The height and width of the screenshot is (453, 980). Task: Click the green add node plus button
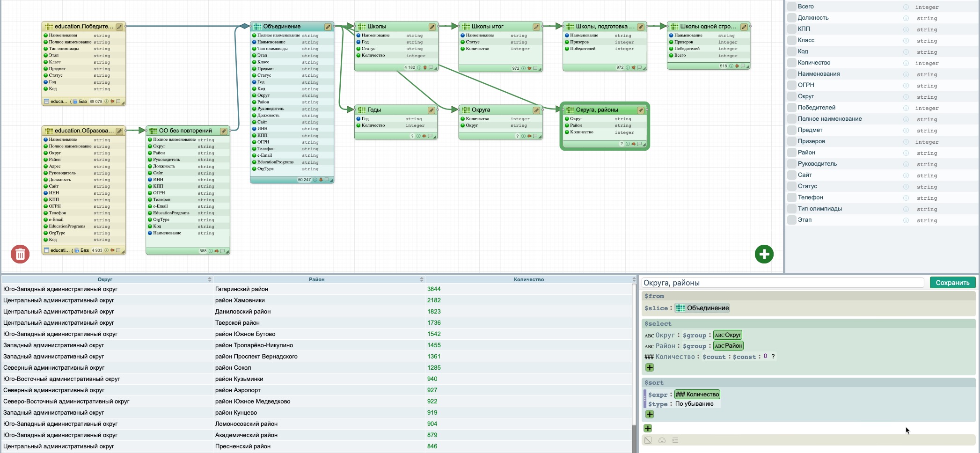point(764,254)
